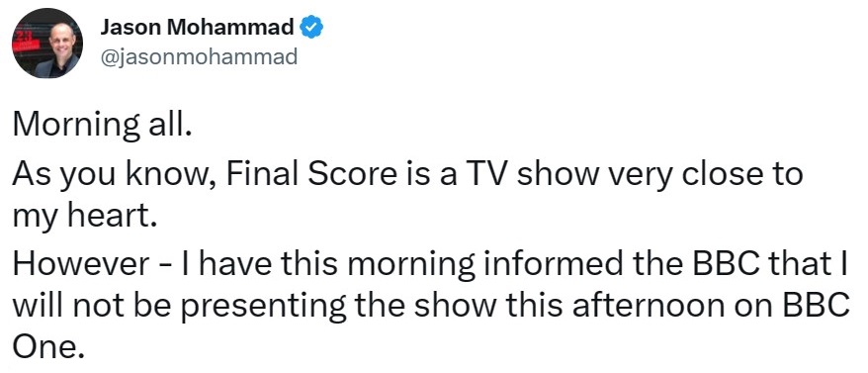The height and width of the screenshot is (373, 868).
Task: Open Jason Mohammad's round profile photo
Action: (47, 44)
